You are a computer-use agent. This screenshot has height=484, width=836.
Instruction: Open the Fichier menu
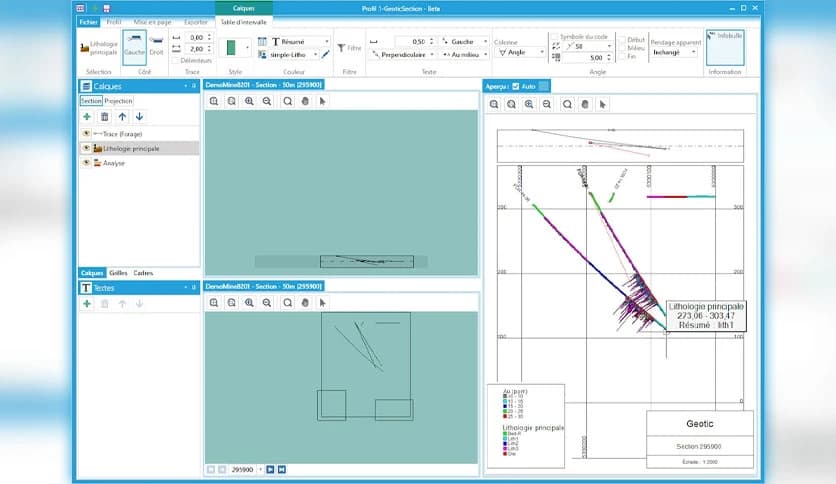(87, 21)
